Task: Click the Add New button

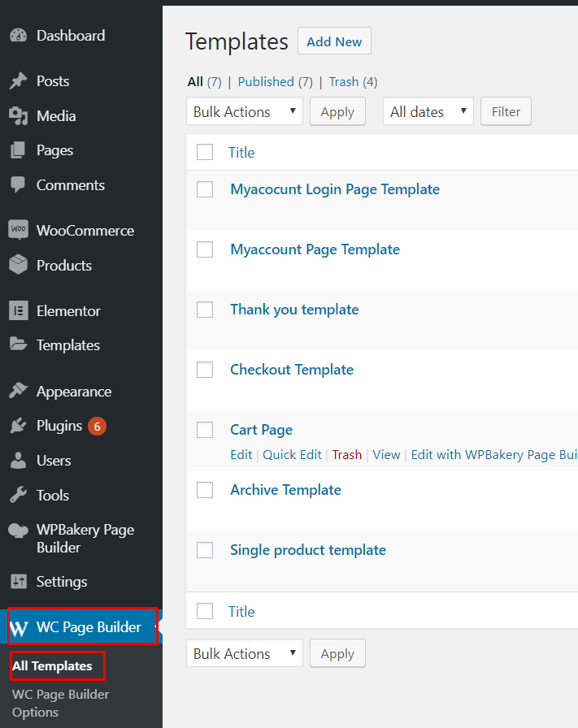Action: tap(334, 41)
